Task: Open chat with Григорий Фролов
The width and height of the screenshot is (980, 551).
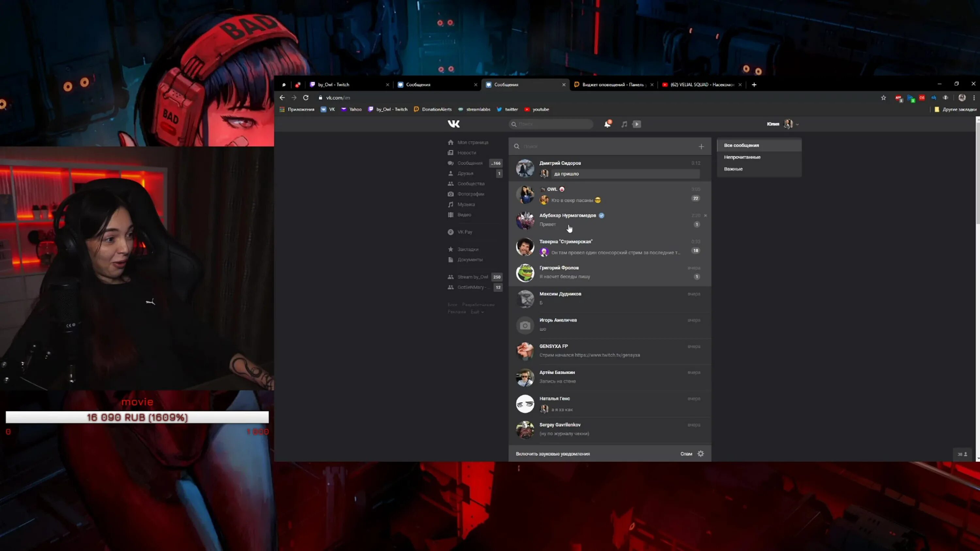Action: click(x=610, y=273)
